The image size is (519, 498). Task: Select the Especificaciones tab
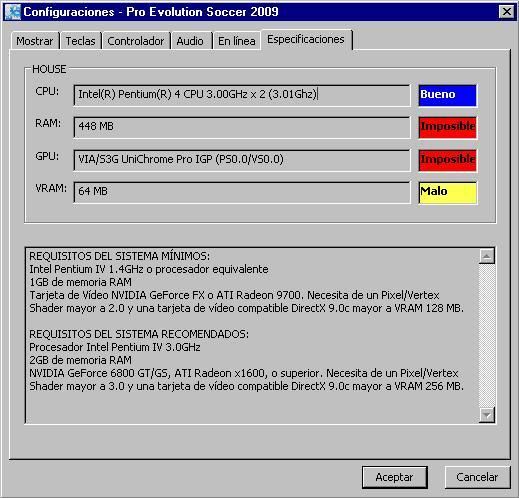306,40
